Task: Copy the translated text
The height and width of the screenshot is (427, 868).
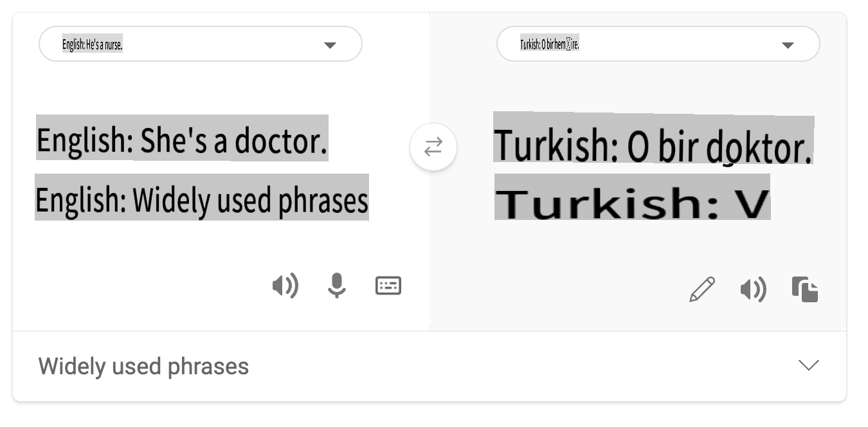Action: pos(805,289)
